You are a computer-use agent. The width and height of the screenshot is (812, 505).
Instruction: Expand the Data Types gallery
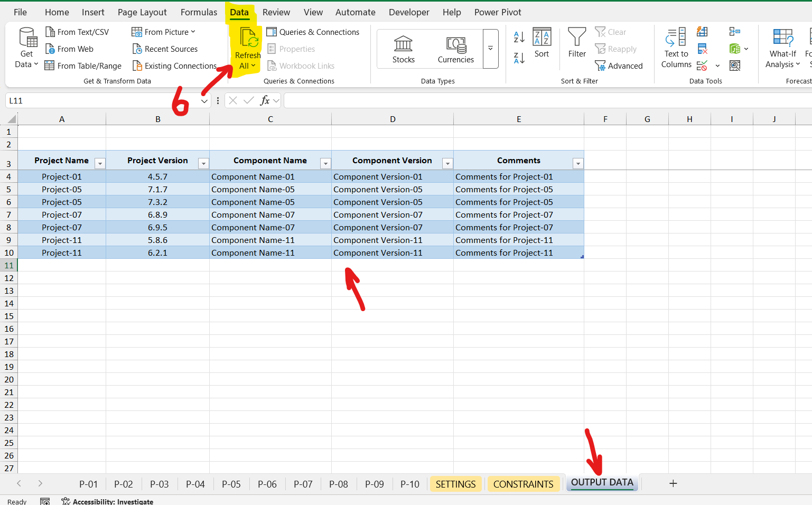click(490, 49)
